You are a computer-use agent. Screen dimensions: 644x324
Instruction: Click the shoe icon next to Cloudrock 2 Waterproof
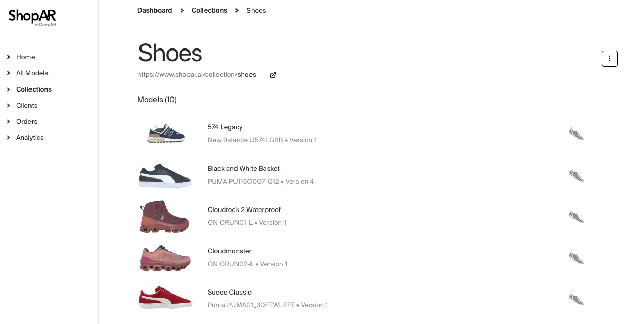pyautogui.click(x=576, y=216)
